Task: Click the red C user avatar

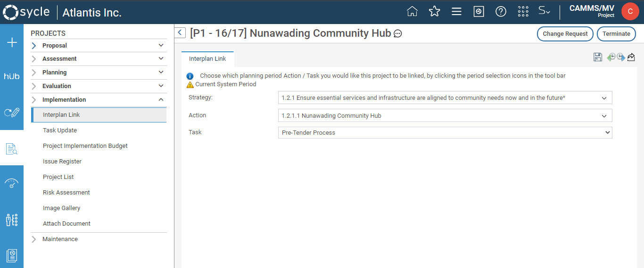Action: point(630,12)
